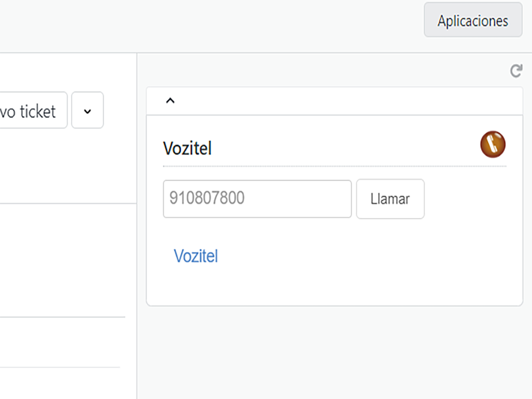
Task: Hit the upward chevron in the panel header
Action: (170, 101)
